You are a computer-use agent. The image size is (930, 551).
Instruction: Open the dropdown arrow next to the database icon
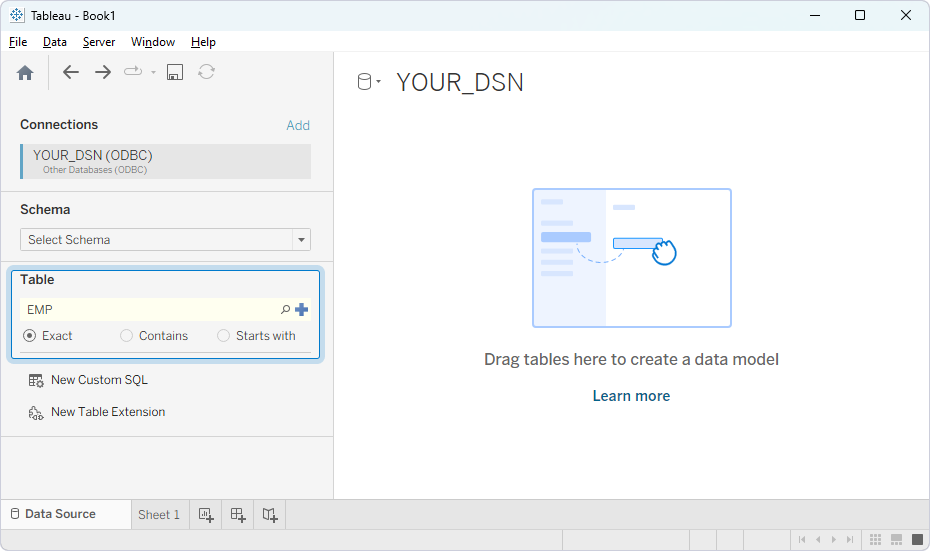pyautogui.click(x=378, y=81)
